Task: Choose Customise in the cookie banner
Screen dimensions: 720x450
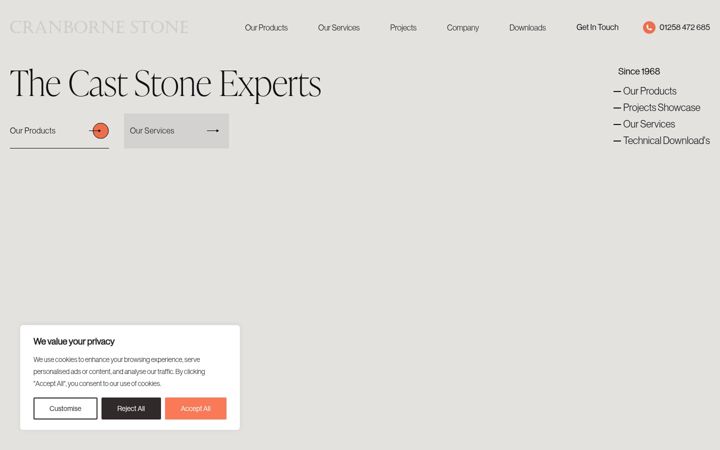Action: pos(65,408)
